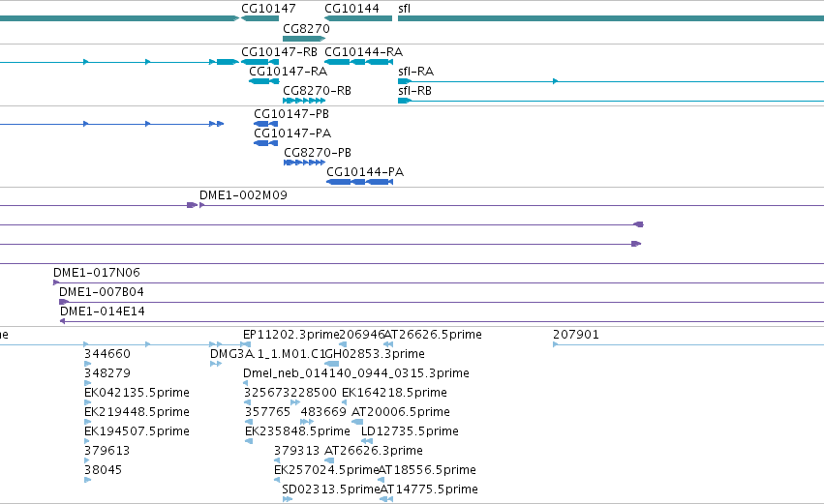Image resolution: width=824 pixels, height=504 pixels.
Task: Click the GH02853.3prime EST label
Action: [x=375, y=354]
